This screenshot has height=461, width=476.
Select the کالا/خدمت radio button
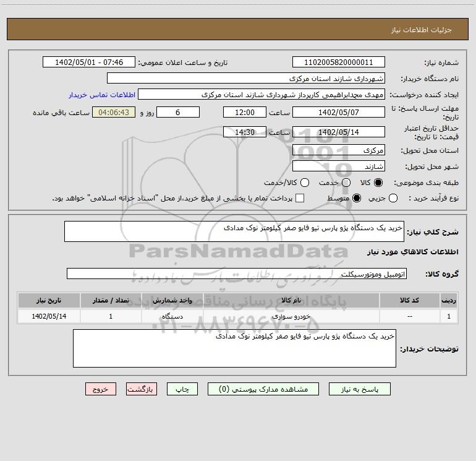(305, 183)
